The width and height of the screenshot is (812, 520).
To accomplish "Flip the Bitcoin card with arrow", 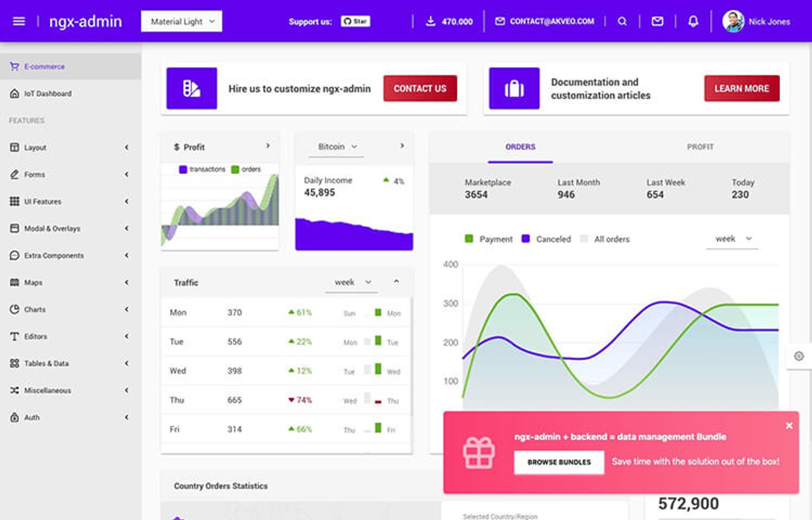I will coord(402,146).
